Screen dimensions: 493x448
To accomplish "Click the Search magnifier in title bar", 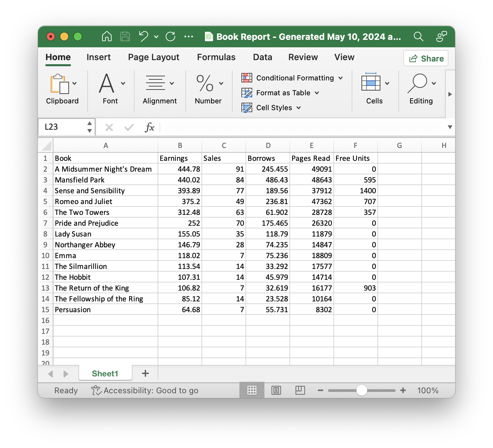I will coord(419,36).
